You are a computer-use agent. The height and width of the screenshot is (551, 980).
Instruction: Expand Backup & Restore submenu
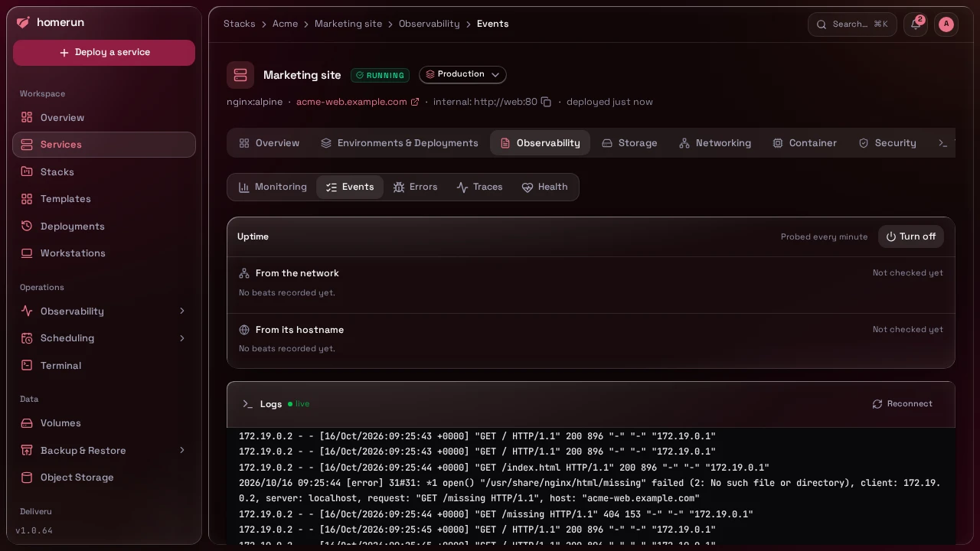(x=104, y=451)
